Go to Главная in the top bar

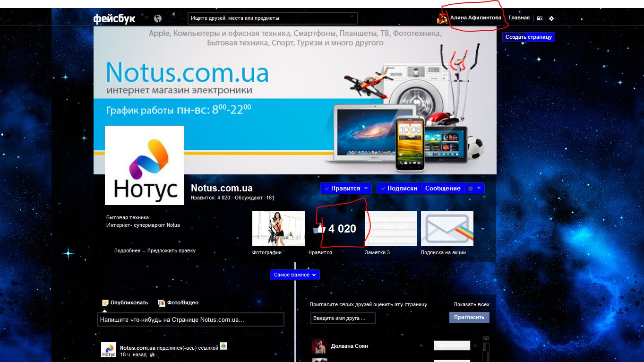point(519,18)
